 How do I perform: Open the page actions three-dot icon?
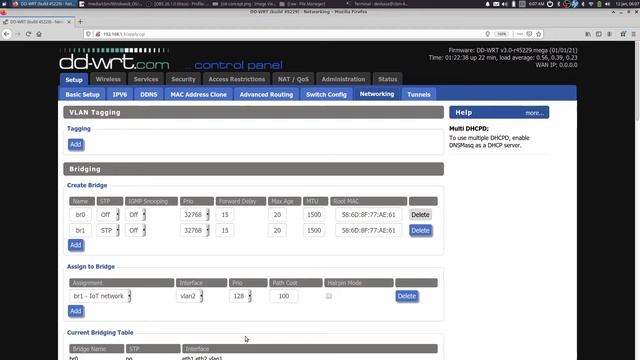[520, 34]
